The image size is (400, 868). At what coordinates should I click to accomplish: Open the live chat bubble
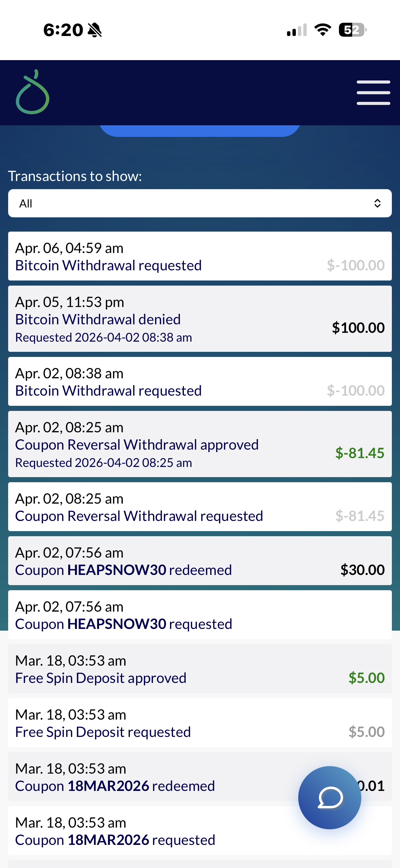[x=329, y=797]
